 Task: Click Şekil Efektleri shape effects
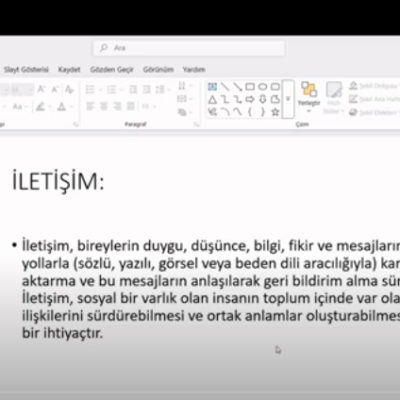click(373, 112)
